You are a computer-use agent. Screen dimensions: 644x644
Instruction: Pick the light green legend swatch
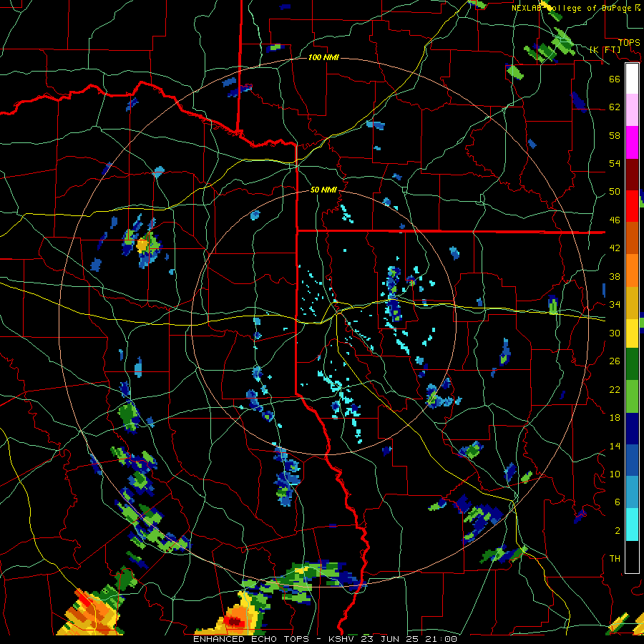click(x=632, y=396)
